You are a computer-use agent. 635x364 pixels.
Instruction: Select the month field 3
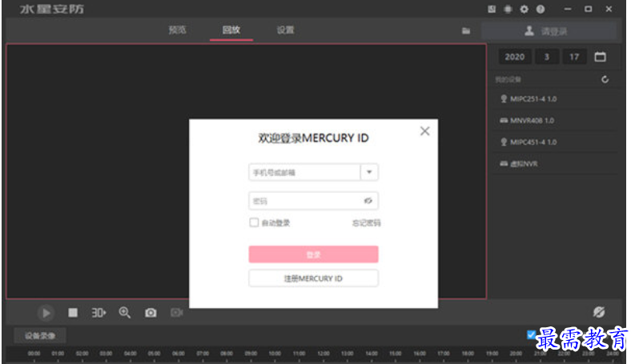tap(547, 57)
